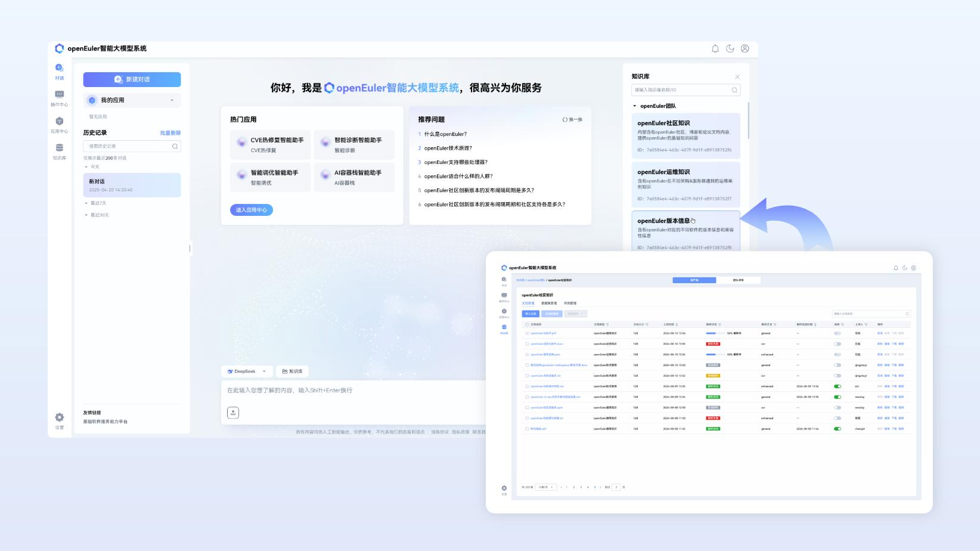Click blue import document button in small window
This screenshot has height=551, width=980.
point(531,314)
